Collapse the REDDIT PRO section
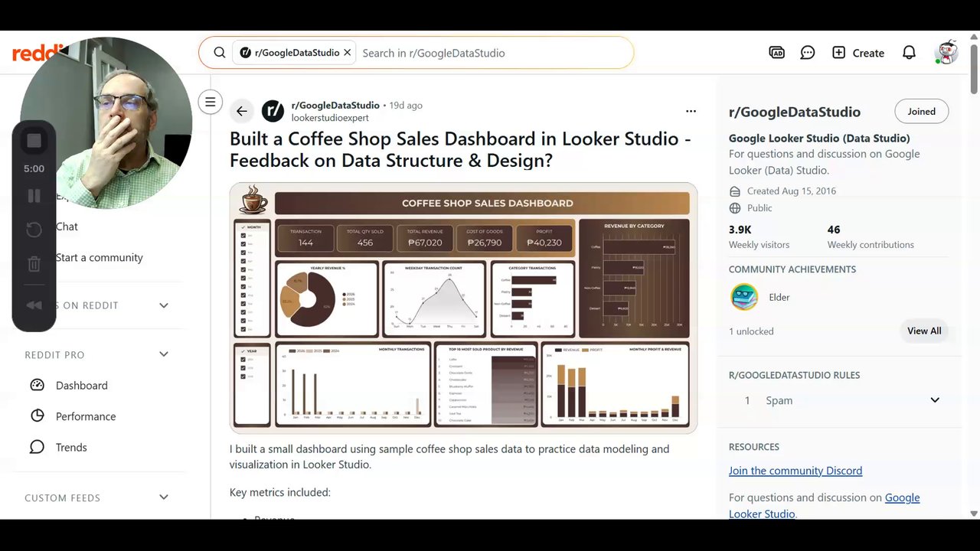Viewport: 980px width, 551px height. (163, 354)
